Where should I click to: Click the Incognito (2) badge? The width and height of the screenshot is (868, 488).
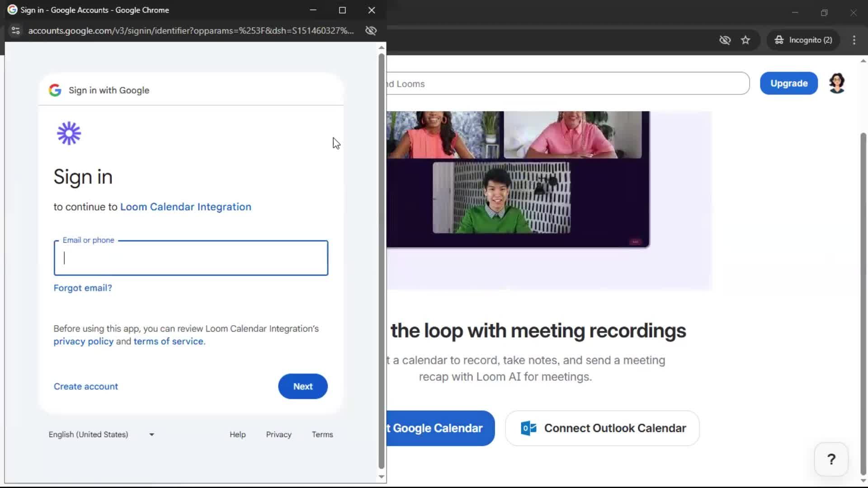[x=804, y=40]
